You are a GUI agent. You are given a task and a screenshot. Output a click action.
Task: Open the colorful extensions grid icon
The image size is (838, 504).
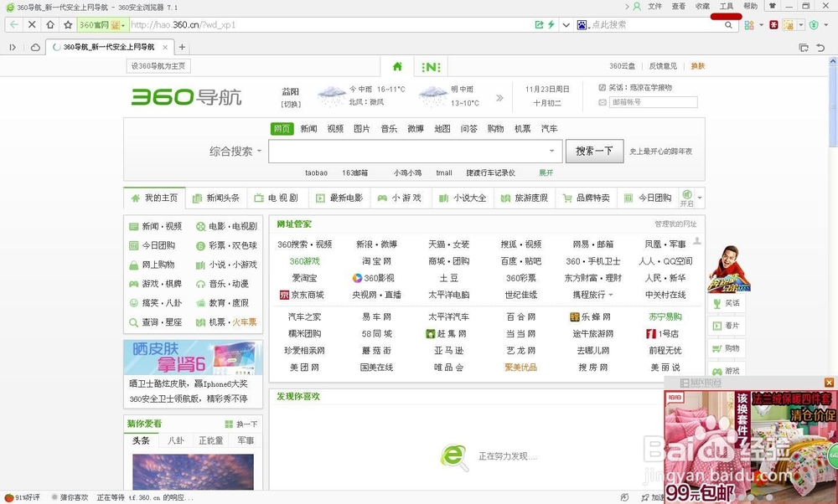pos(749,25)
